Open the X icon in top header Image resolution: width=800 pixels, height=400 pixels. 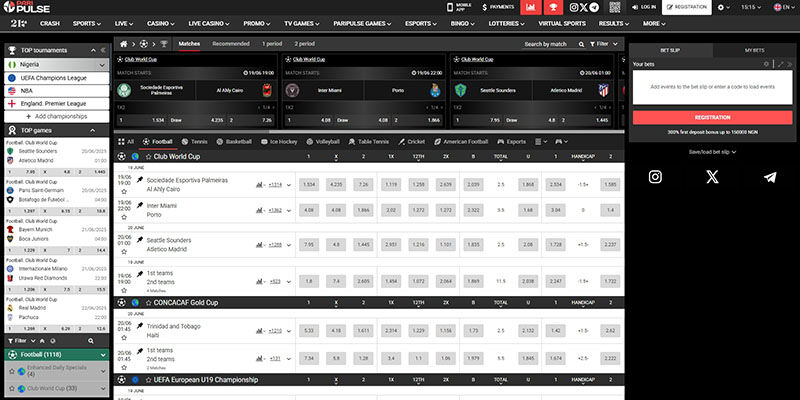click(584, 7)
